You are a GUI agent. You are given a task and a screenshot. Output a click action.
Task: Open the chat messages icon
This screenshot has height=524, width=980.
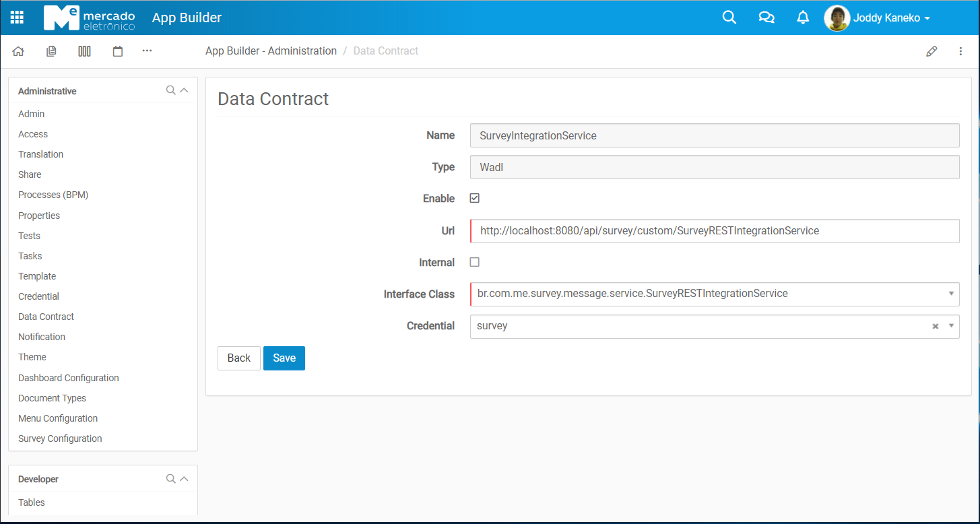click(766, 18)
